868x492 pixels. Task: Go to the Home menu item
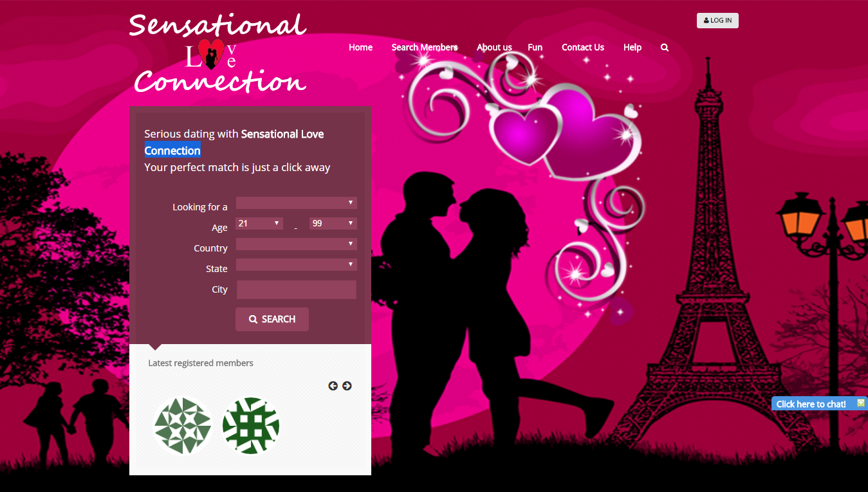tap(360, 48)
